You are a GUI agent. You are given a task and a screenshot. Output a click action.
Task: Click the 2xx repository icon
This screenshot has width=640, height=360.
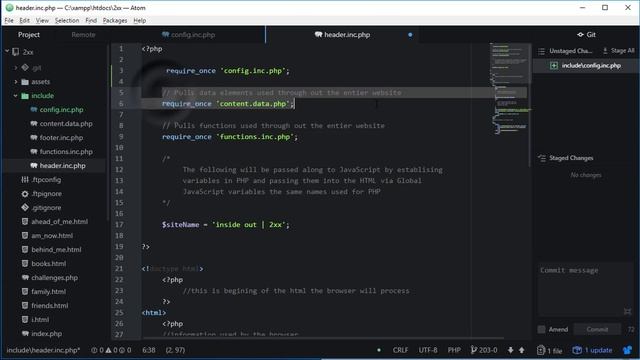tap(16, 52)
